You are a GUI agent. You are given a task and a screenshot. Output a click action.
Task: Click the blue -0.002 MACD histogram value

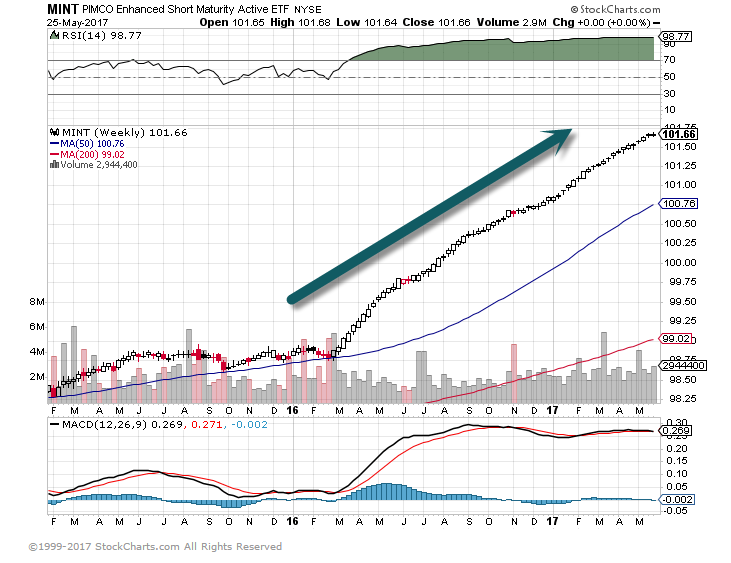[x=249, y=425]
